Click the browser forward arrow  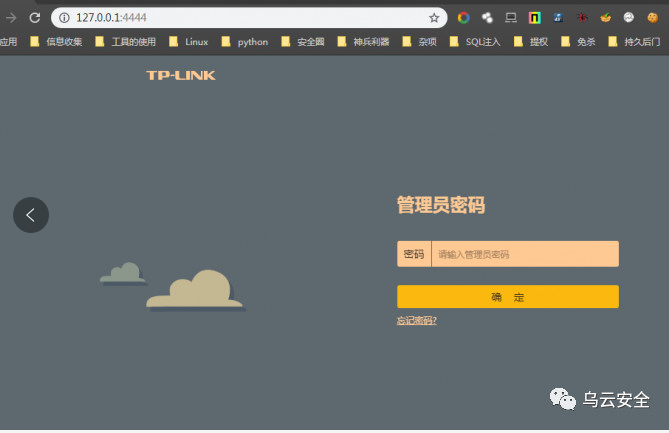[11, 17]
